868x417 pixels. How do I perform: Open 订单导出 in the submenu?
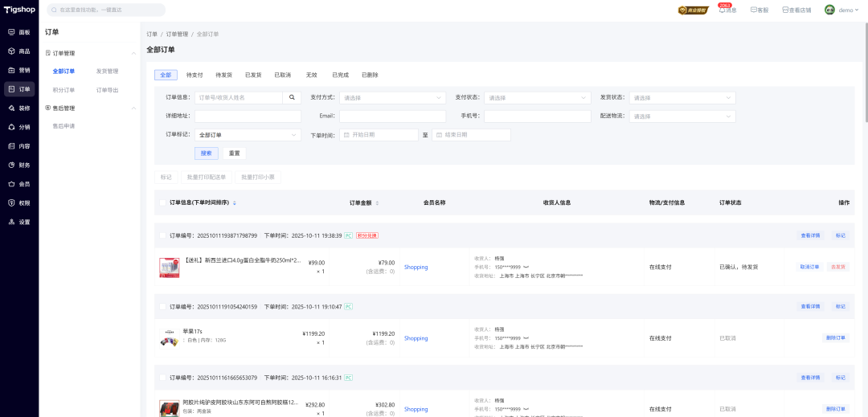coord(107,90)
